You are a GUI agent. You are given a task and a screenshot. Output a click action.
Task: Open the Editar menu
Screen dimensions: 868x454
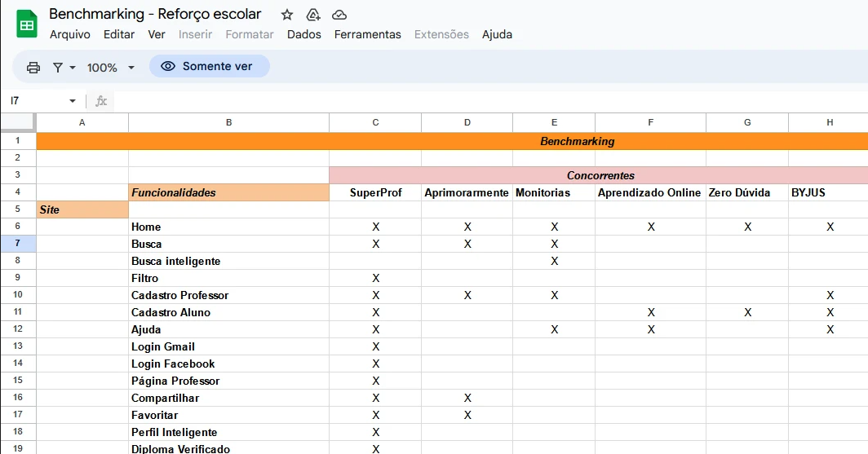[x=119, y=34]
